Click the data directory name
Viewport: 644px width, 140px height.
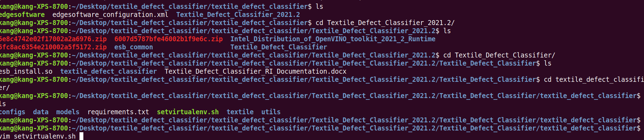tap(41, 112)
